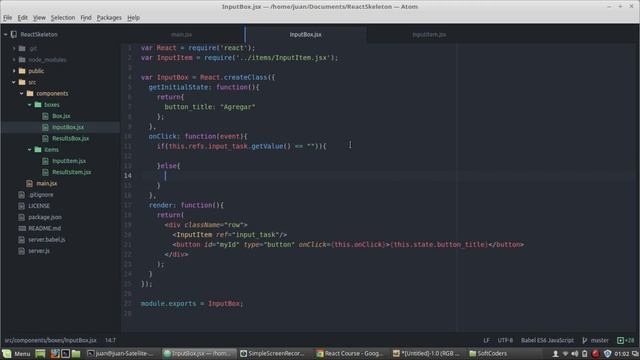Change the UTF-8 encoding setting
This screenshot has height=360, width=640.
tap(505, 340)
